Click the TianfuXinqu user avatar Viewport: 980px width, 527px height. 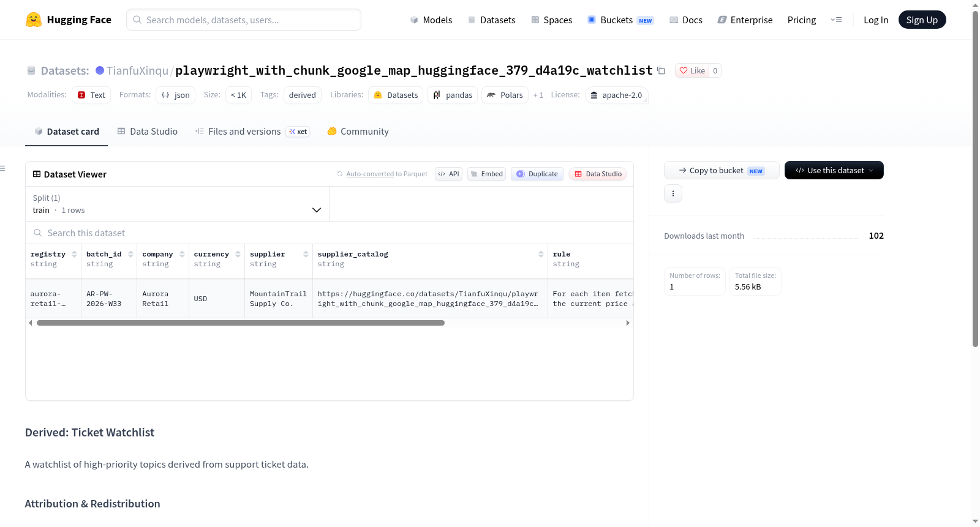click(100, 70)
